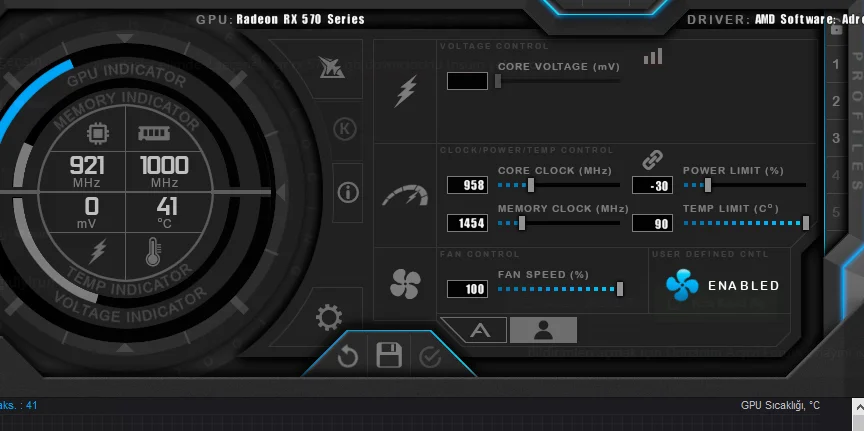Toggle the chain link icon for power/temp
This screenshot has width=864, height=431.
(652, 160)
